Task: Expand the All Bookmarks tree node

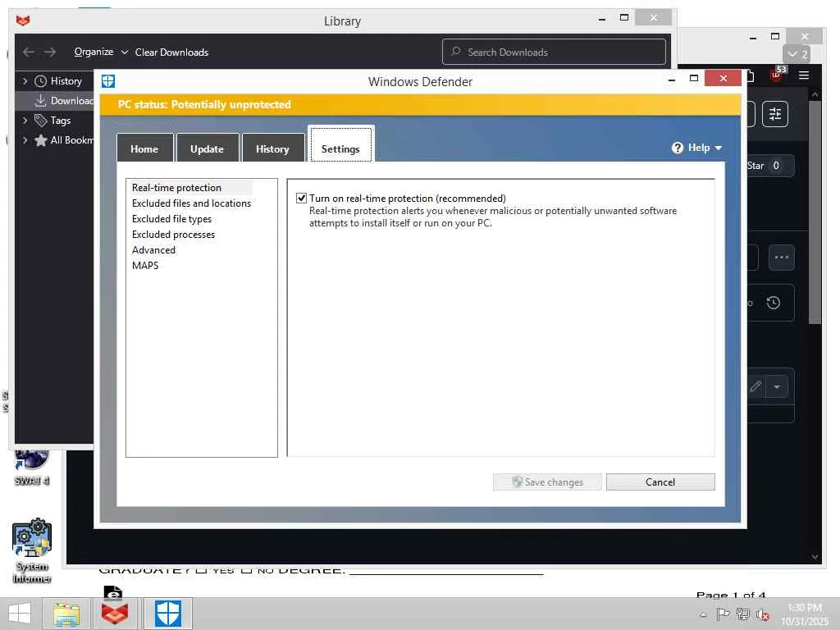Action: pyautogui.click(x=25, y=140)
